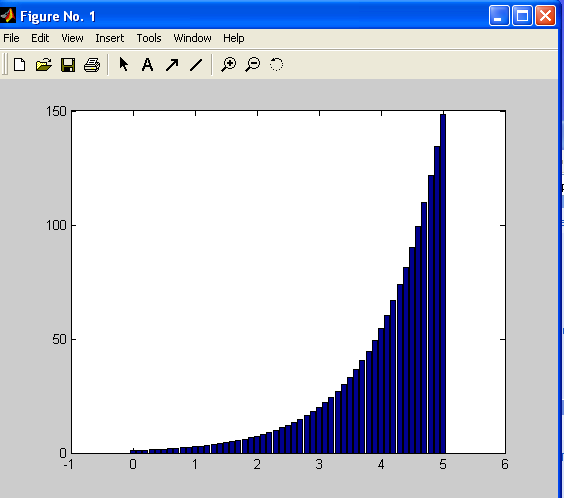This screenshot has width=564, height=498.
Task: Open the Window menu
Action: 192,38
